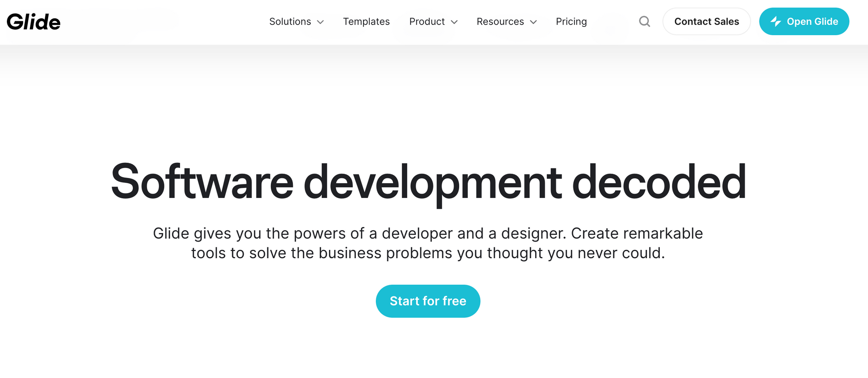Click the Open Glide button

(x=804, y=21)
